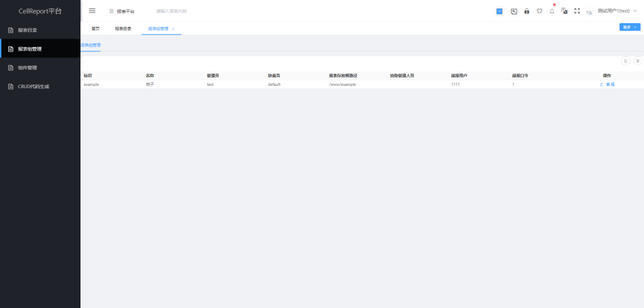Click the 缺省页 column header
The height and width of the screenshot is (308, 644).
(274, 76)
